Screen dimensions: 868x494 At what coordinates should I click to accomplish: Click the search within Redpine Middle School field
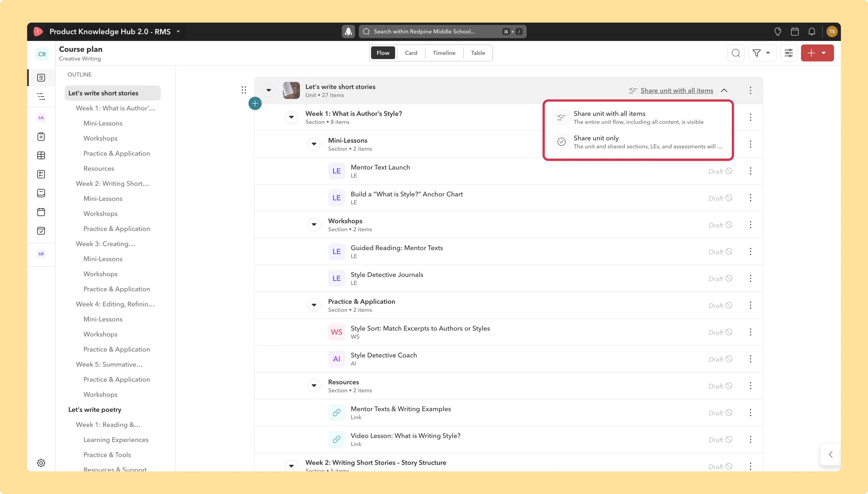pos(442,32)
